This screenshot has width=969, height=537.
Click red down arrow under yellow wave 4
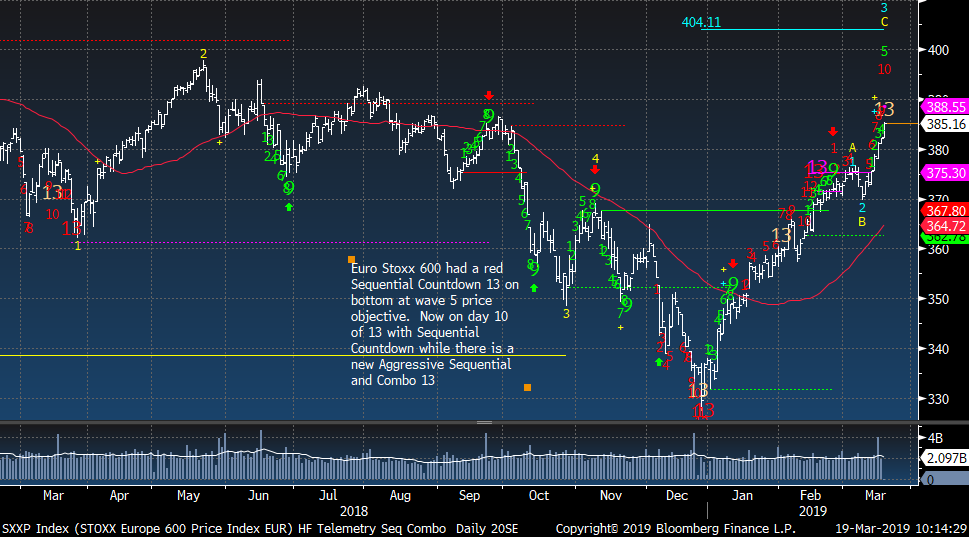pos(595,169)
